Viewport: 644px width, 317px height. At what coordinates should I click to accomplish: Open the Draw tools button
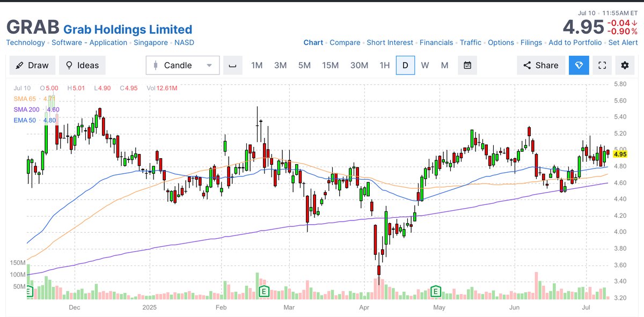[x=32, y=65]
